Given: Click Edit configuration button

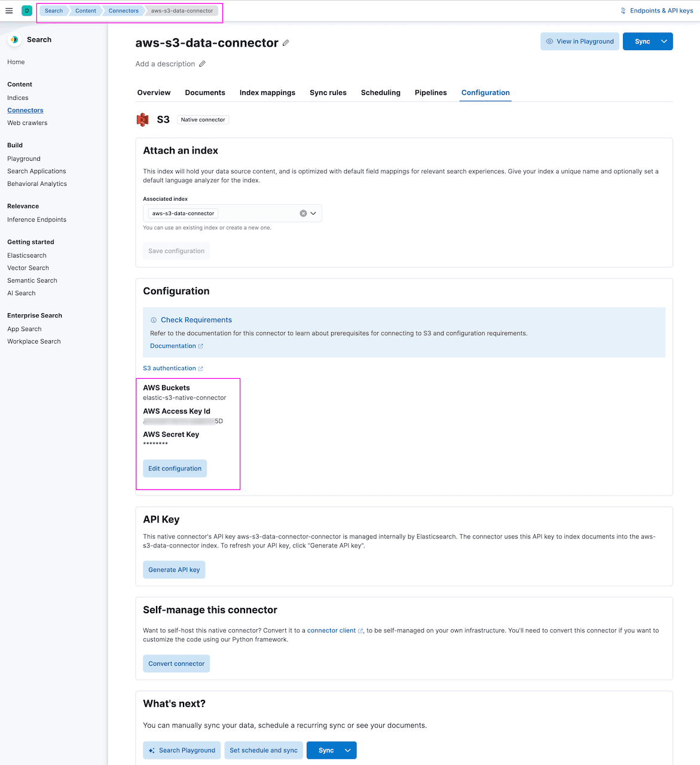Looking at the screenshot, I should tap(175, 469).
